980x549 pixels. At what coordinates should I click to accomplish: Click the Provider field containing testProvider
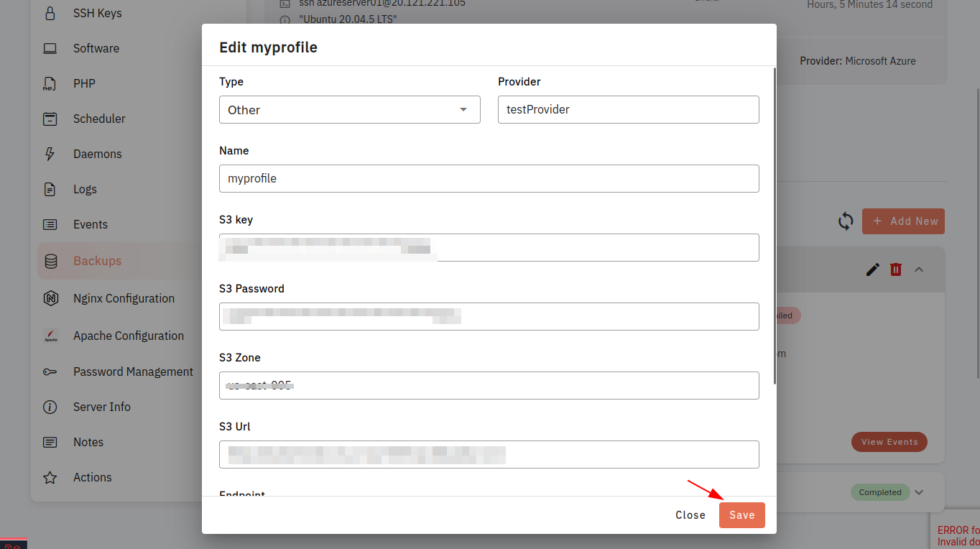point(629,110)
